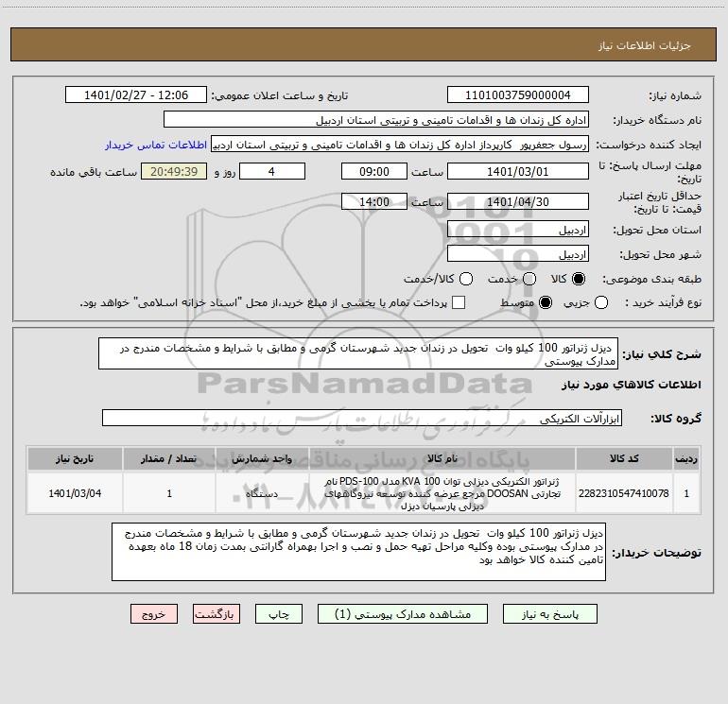
Task: Click the buyer organization name field
Action: [376, 120]
